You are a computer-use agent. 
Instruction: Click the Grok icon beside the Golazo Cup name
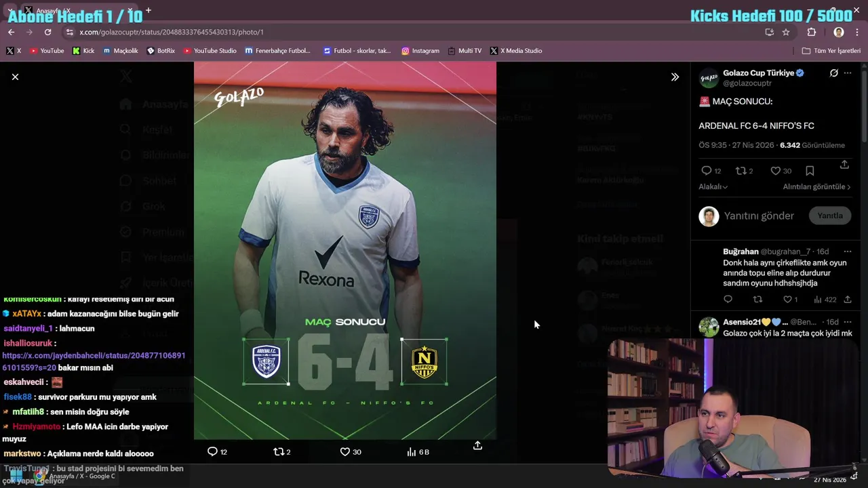coord(833,73)
